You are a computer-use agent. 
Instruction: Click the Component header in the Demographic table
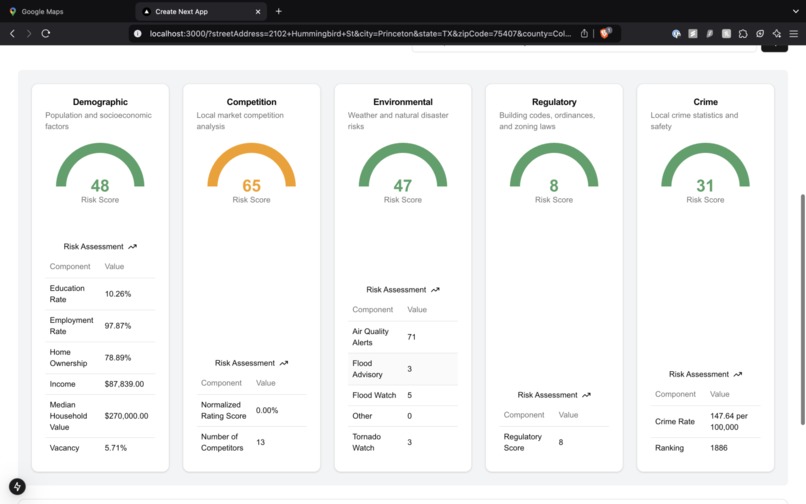pos(70,266)
